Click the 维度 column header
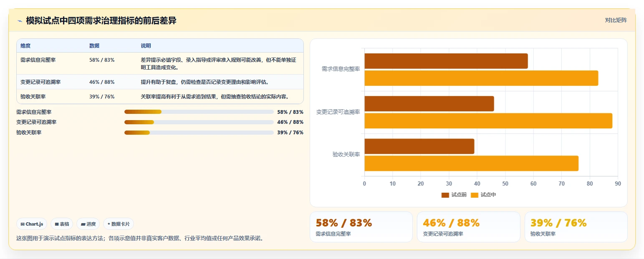Screen dimensions: 644x259 coord(25,46)
